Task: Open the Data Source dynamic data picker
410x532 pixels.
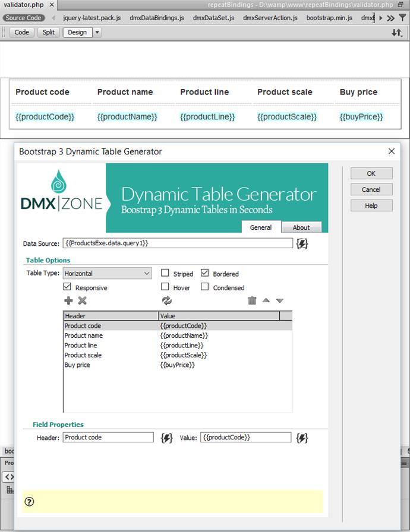Action: tap(302, 243)
